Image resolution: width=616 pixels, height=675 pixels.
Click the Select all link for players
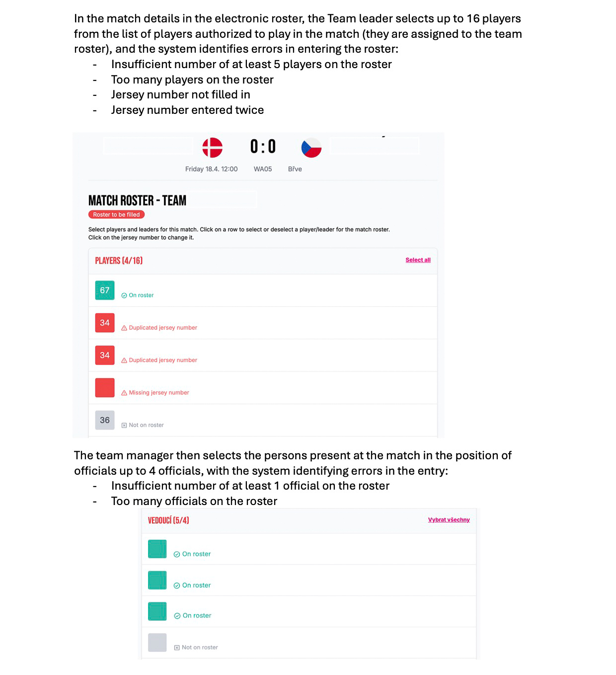click(418, 260)
